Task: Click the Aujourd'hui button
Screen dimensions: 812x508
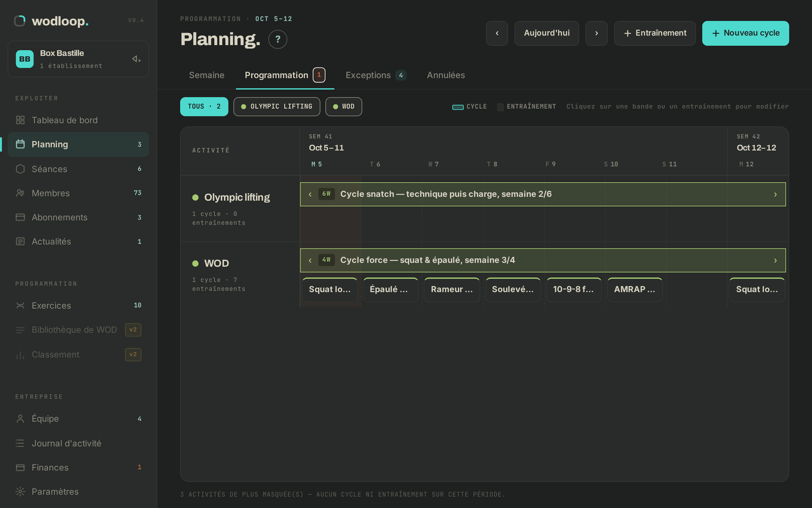Action: [x=547, y=33]
